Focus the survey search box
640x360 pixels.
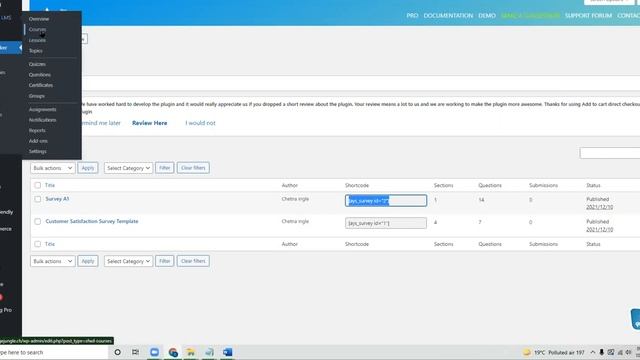pos(610,153)
